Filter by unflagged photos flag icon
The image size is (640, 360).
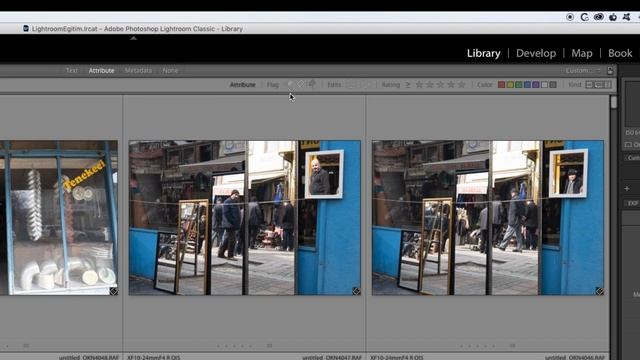point(301,84)
